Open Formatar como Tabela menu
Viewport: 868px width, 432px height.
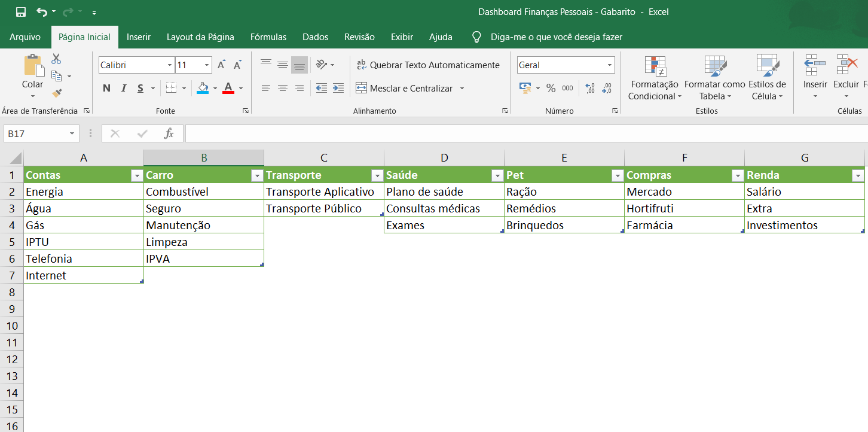coord(714,78)
